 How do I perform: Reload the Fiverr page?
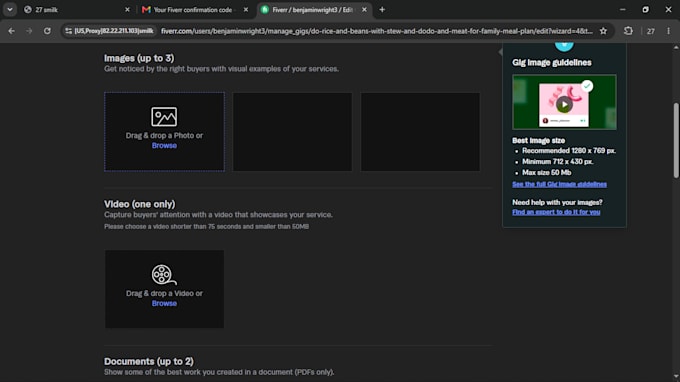point(47,31)
